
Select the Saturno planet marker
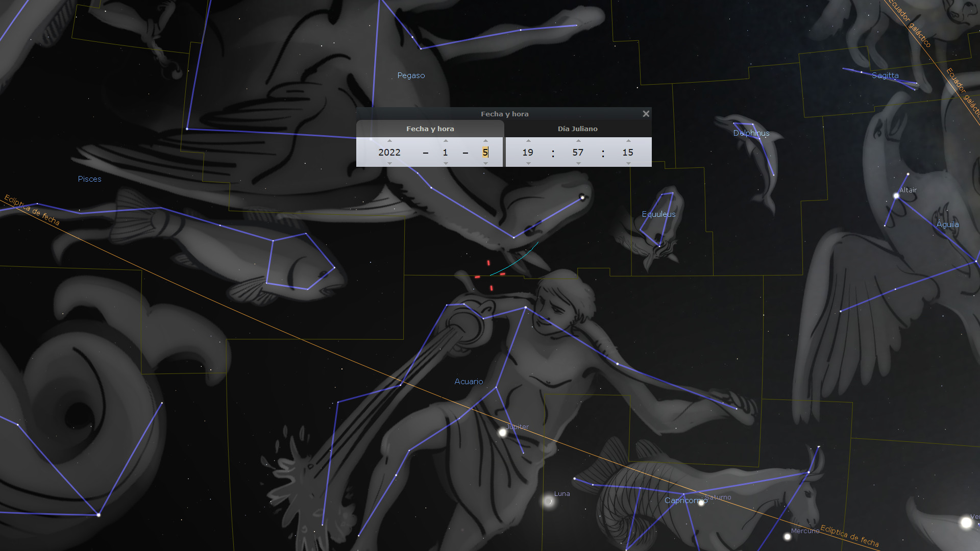[701, 503]
